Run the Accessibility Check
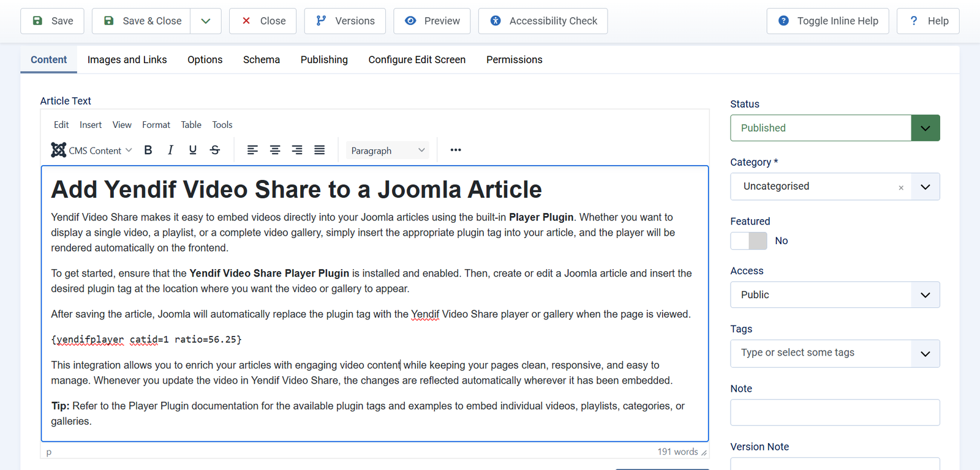Viewport: 980px width, 470px height. tap(543, 21)
